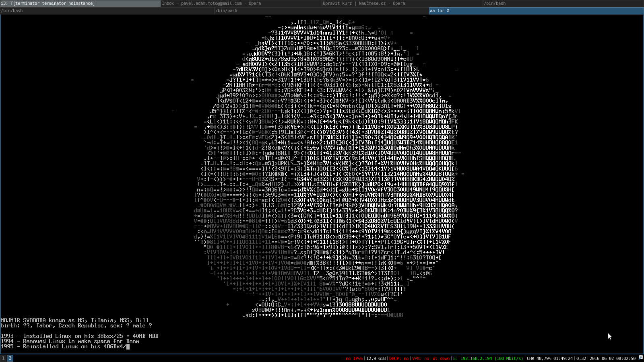Click the system tray icon in status bar
The height and width of the screenshot is (362, 644).
pyautogui.click(x=641, y=358)
